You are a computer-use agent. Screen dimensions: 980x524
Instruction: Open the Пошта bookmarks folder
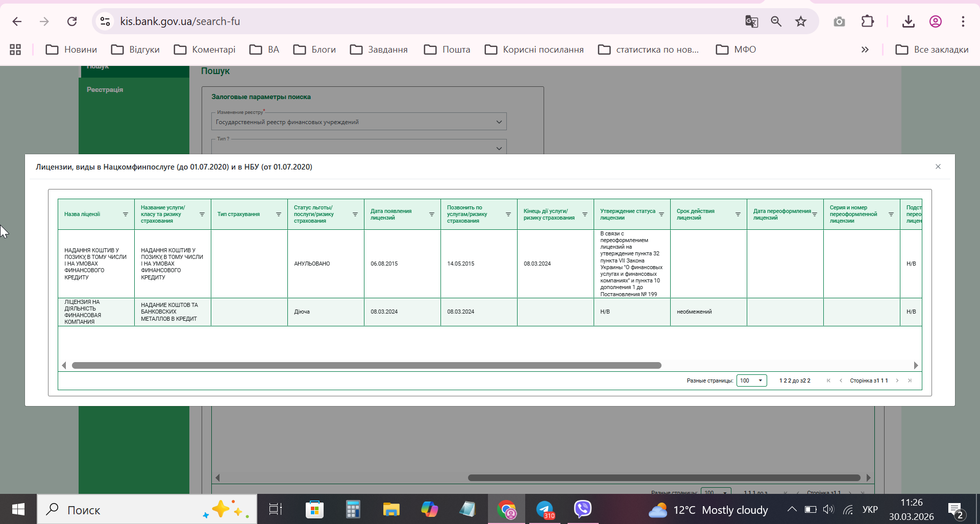pos(447,50)
